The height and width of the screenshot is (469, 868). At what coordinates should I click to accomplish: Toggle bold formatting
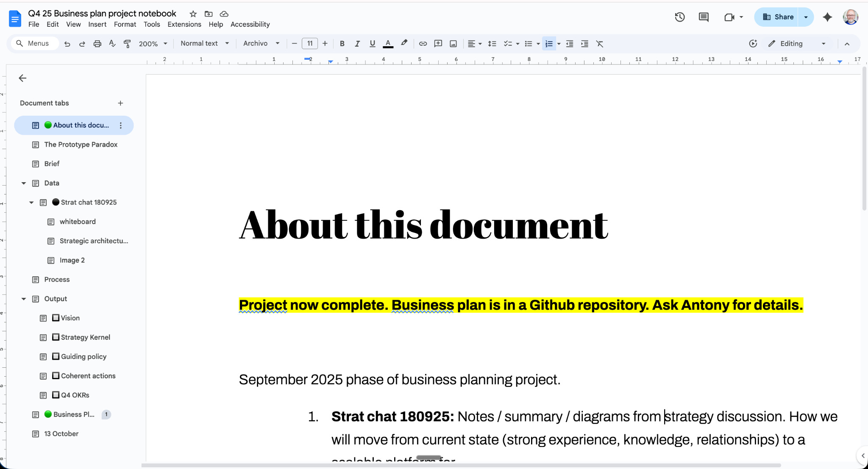pos(342,44)
